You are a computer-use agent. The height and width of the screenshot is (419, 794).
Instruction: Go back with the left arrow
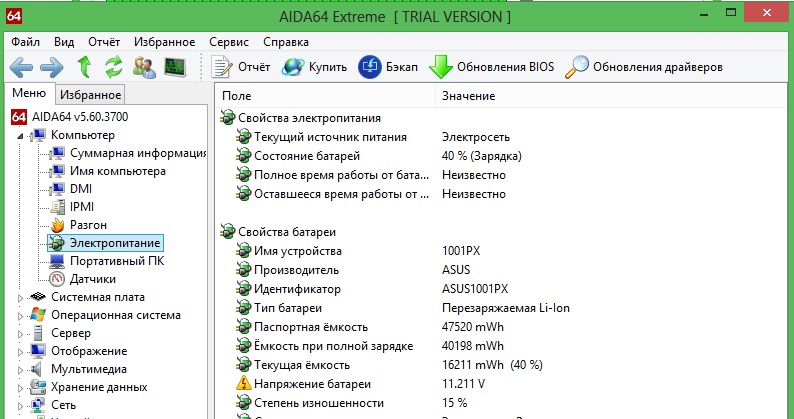(21, 67)
